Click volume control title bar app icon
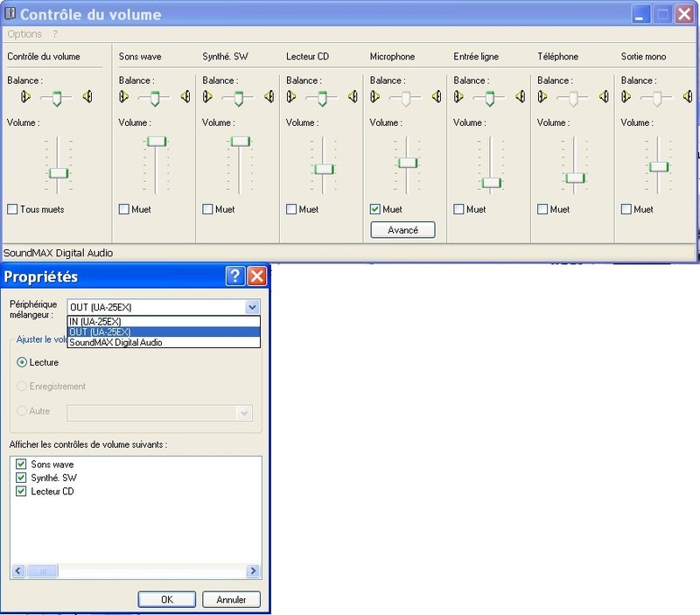The image size is (700, 615). [x=10, y=13]
